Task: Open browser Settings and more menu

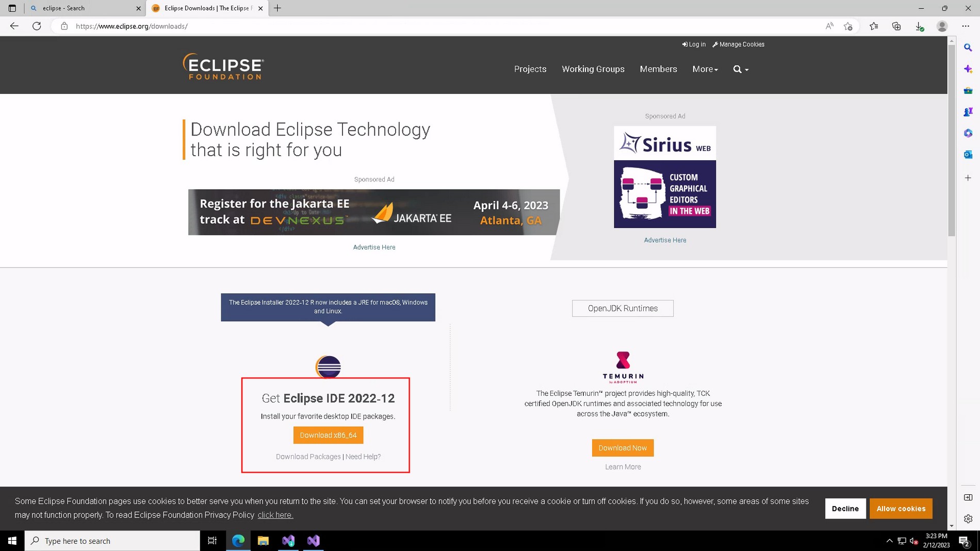Action: point(966,26)
